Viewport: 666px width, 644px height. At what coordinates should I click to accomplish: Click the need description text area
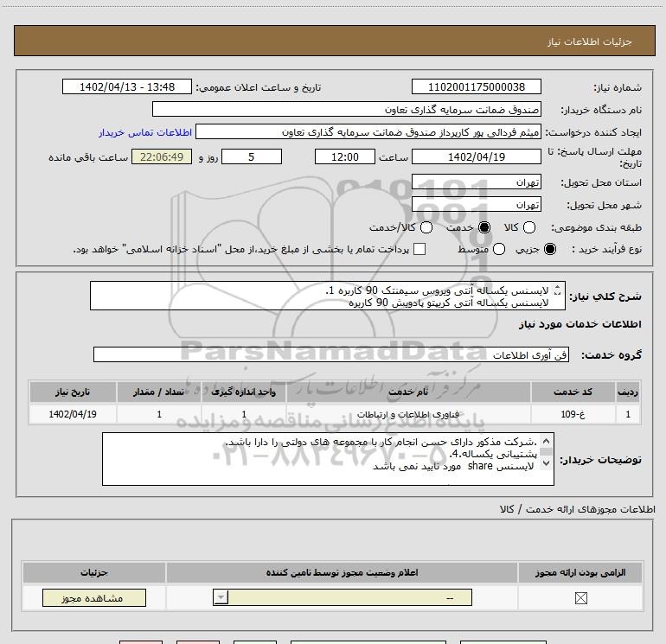coord(328,296)
